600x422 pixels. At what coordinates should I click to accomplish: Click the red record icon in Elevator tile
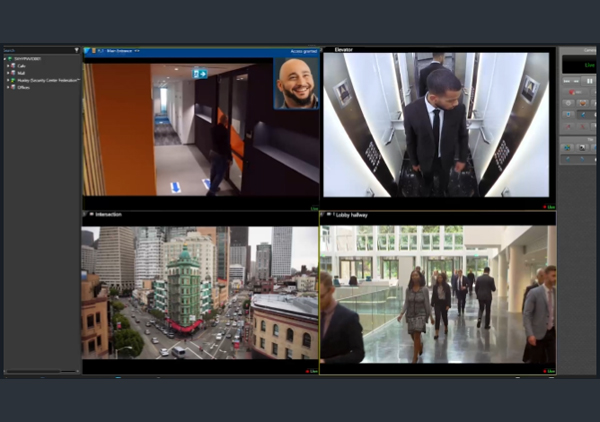coord(545,207)
